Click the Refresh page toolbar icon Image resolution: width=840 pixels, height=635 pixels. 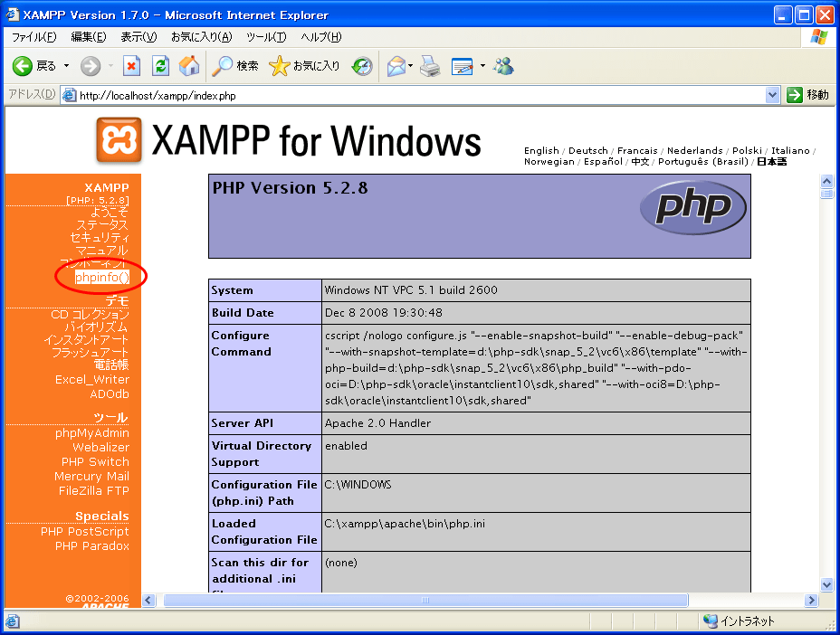160,66
